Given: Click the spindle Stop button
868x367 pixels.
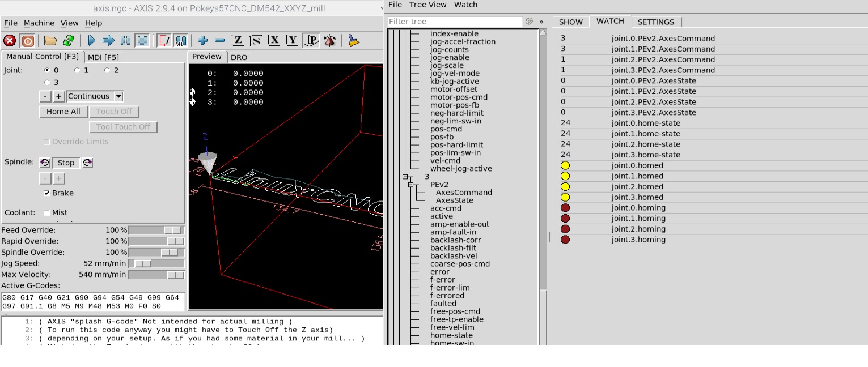Looking at the screenshot, I should [x=66, y=163].
